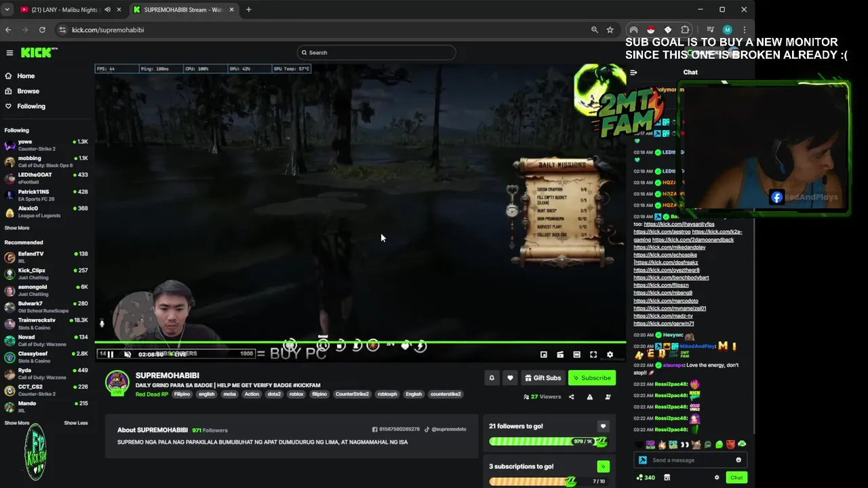Select the CounterStrike2 tag

point(352,394)
